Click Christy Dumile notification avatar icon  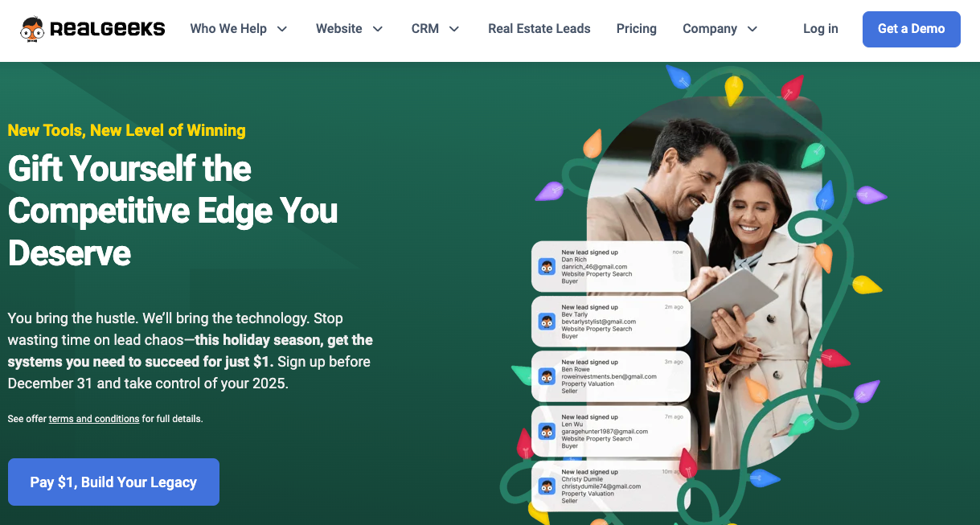point(547,486)
